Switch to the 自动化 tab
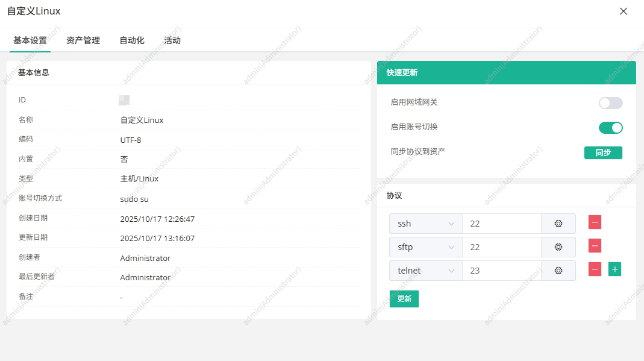 tap(132, 40)
